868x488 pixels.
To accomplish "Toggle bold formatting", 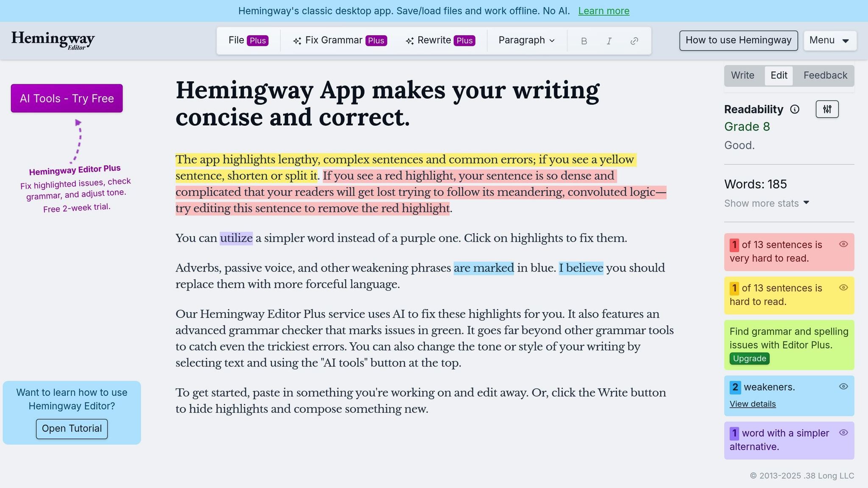I will pos(584,40).
